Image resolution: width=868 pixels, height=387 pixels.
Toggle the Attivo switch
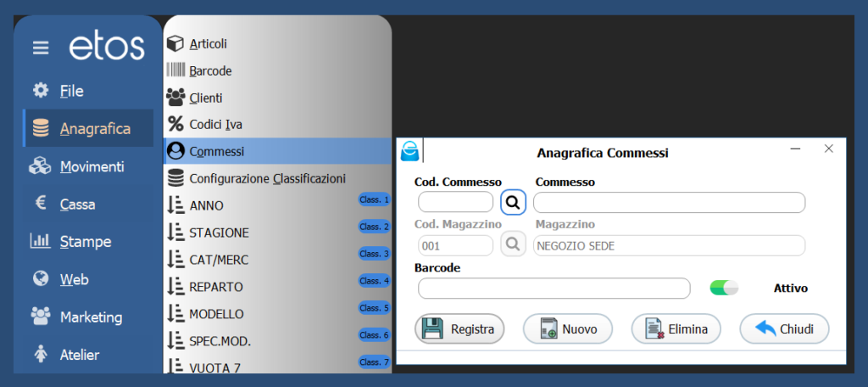point(724,288)
